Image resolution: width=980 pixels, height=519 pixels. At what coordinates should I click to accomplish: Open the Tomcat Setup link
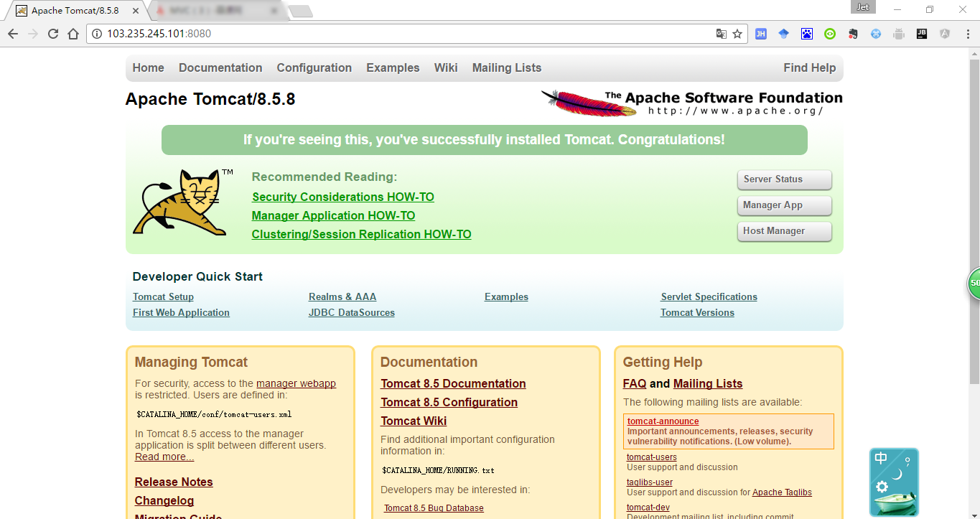[163, 296]
